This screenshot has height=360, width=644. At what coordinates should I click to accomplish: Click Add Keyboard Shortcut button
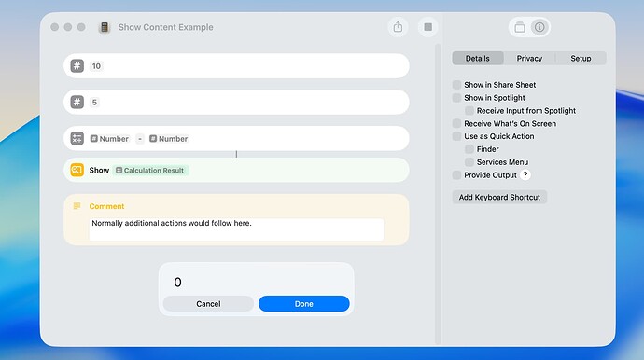(x=499, y=197)
